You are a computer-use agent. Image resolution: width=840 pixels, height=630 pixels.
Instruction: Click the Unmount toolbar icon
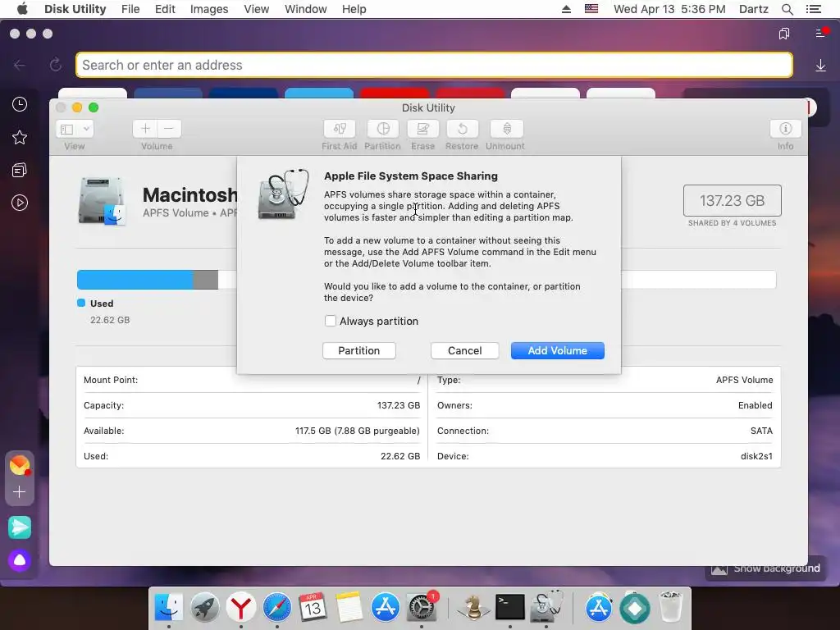click(506, 129)
